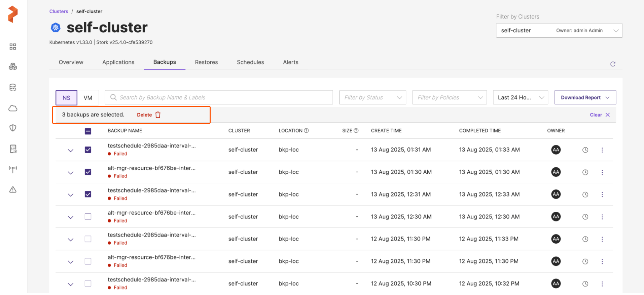The width and height of the screenshot is (644, 295).
Task: Expand the row of the 12 Aug 11:33 PM backup
Action: [70, 240]
